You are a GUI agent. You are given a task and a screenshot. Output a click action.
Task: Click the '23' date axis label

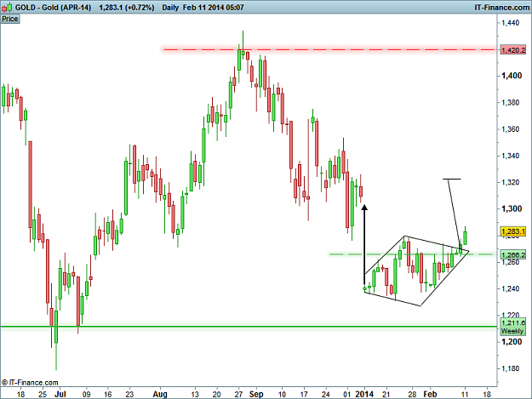[x=129, y=394]
